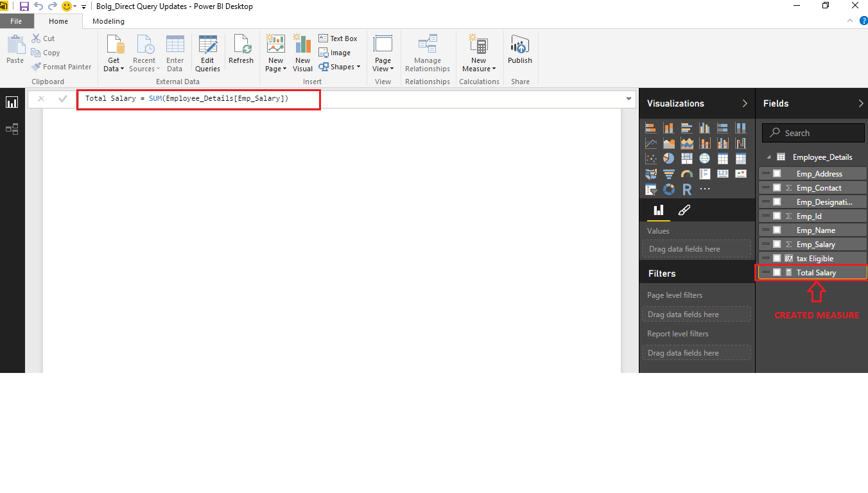Select the map globe visual
868x493 pixels.
click(704, 159)
